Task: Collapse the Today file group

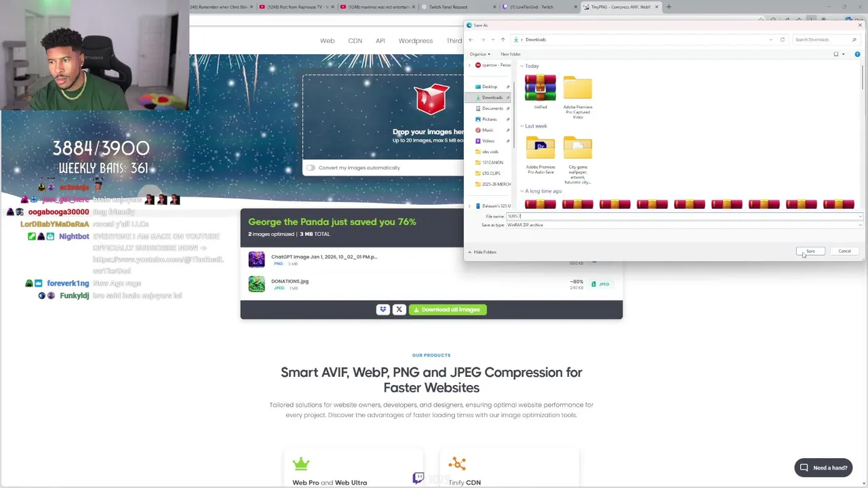Action: click(522, 66)
